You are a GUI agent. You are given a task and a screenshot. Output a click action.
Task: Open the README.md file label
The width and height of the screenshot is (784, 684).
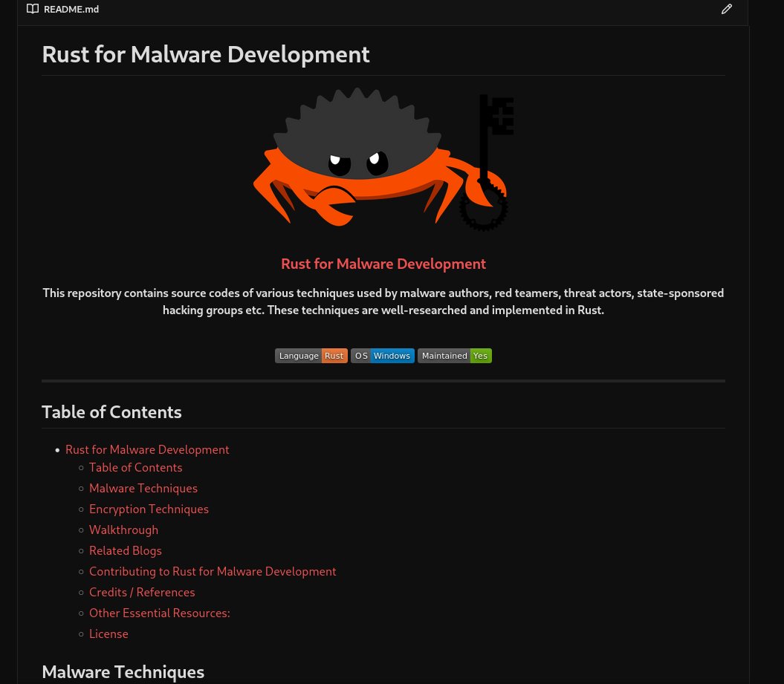pos(71,9)
